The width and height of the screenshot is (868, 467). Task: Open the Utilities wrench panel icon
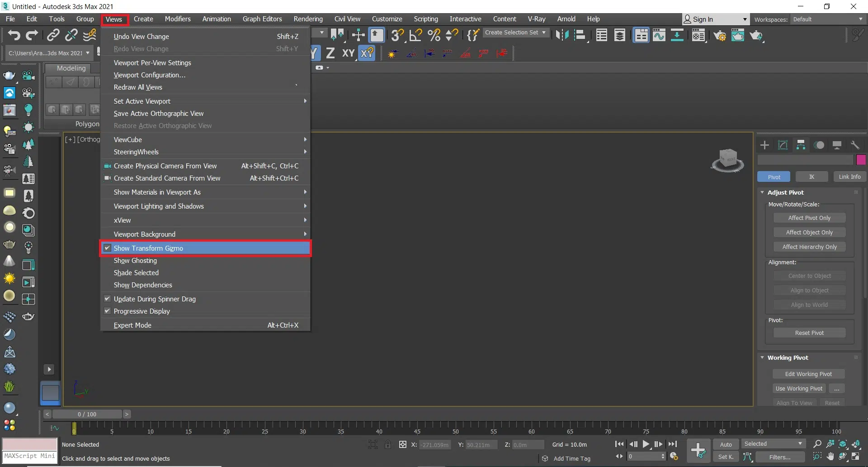854,145
